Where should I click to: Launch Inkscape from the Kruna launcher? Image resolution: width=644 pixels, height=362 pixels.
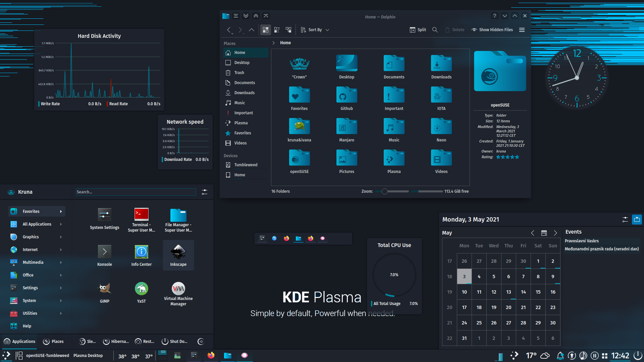click(x=178, y=255)
